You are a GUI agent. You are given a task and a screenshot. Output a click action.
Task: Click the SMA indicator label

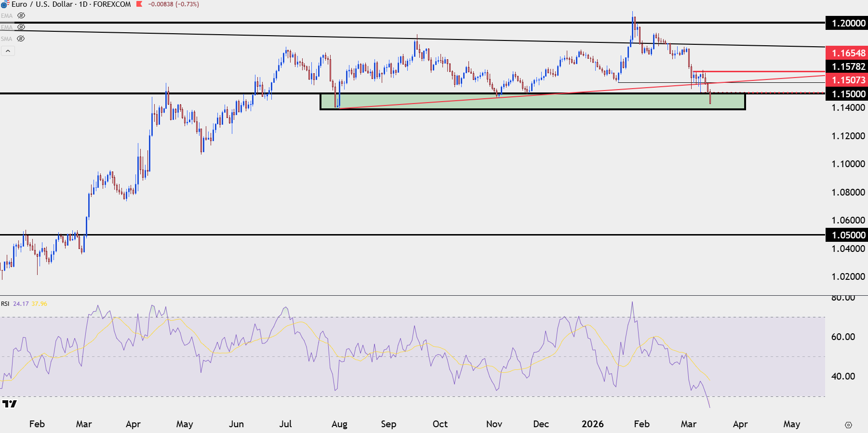pyautogui.click(x=7, y=39)
